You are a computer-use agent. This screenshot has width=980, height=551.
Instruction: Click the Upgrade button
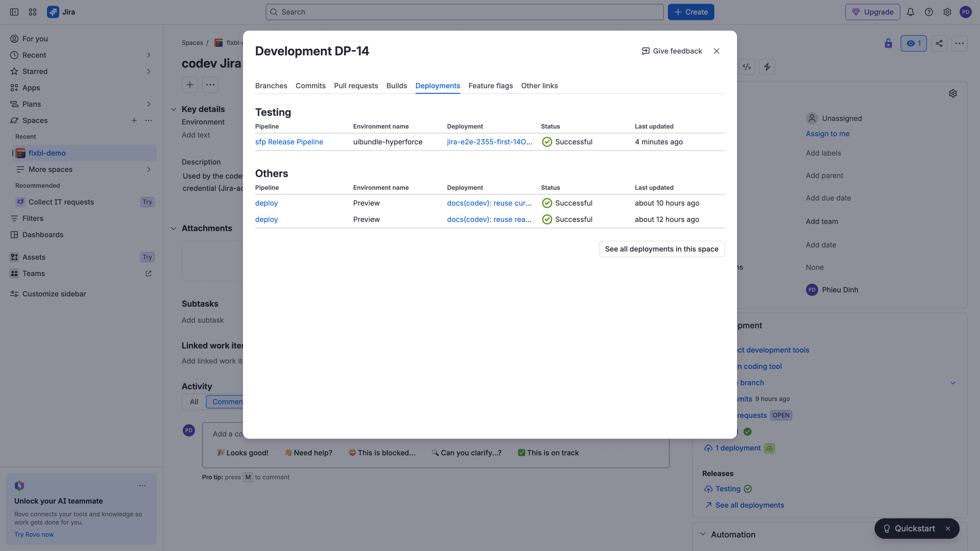click(x=872, y=12)
